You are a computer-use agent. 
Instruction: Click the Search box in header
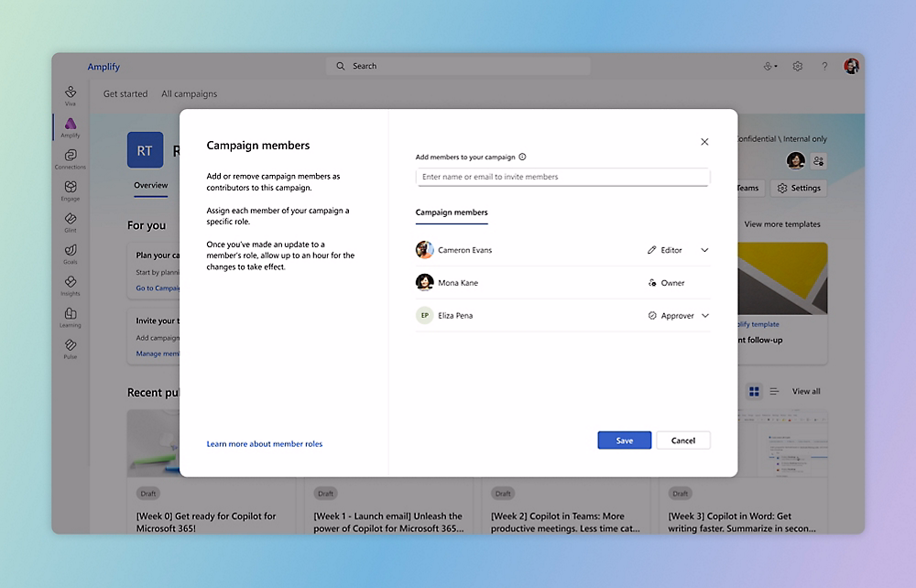(458, 66)
